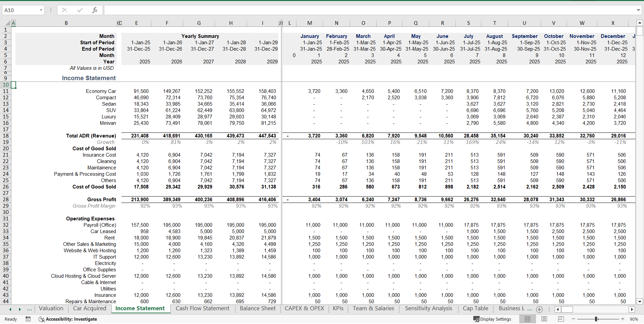Screen dimensions: 644x324
Task: Open the Car Acquired sheet tab
Action: point(90,309)
